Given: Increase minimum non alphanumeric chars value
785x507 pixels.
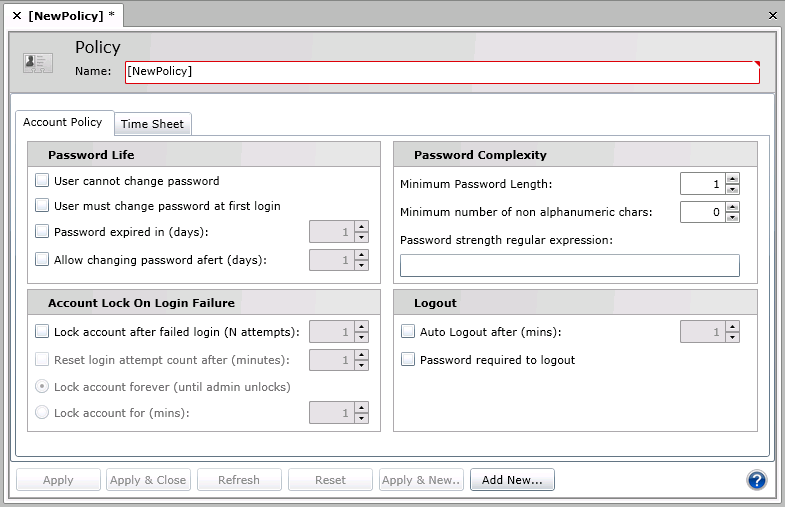Looking at the screenshot, I should click(732, 206).
